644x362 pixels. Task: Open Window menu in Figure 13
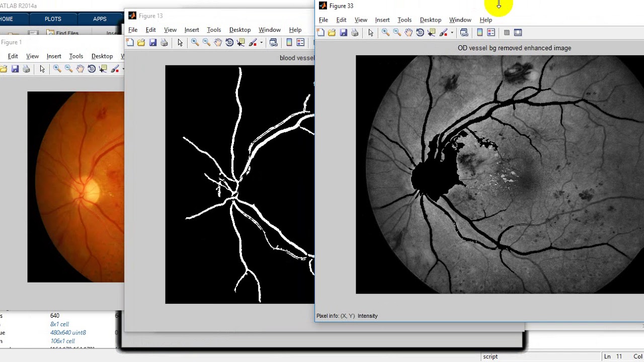coord(270,30)
